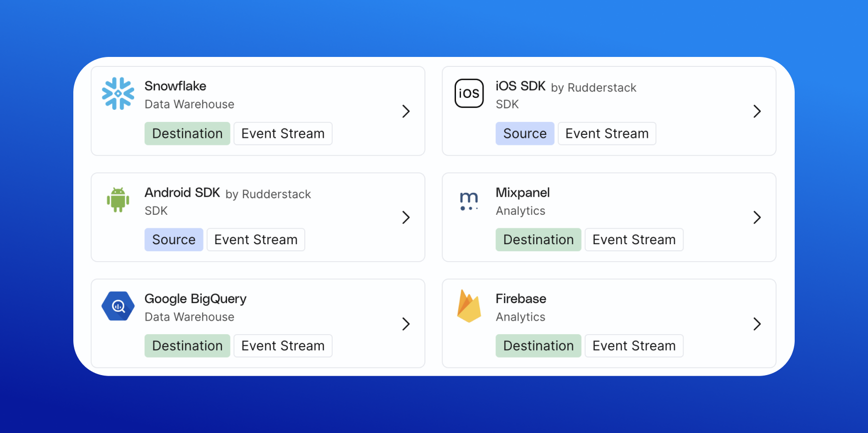The width and height of the screenshot is (868, 433).
Task: Click 'SDK' subtitle under Android SDK
Action: point(156,211)
